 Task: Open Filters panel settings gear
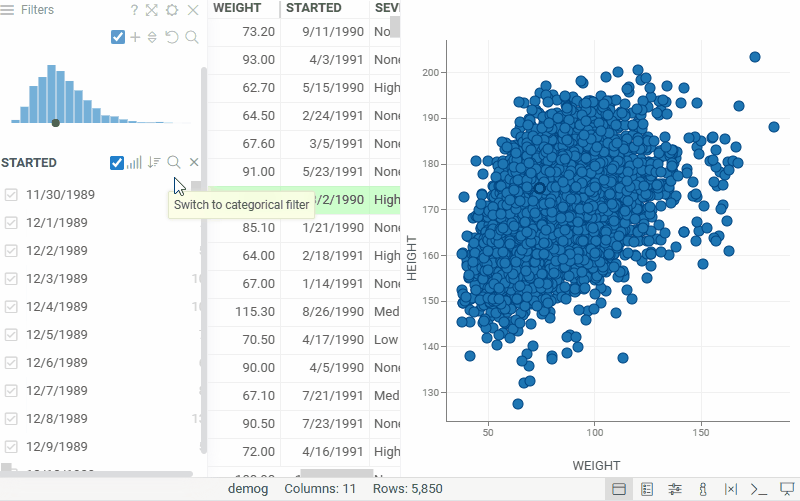[x=172, y=10]
